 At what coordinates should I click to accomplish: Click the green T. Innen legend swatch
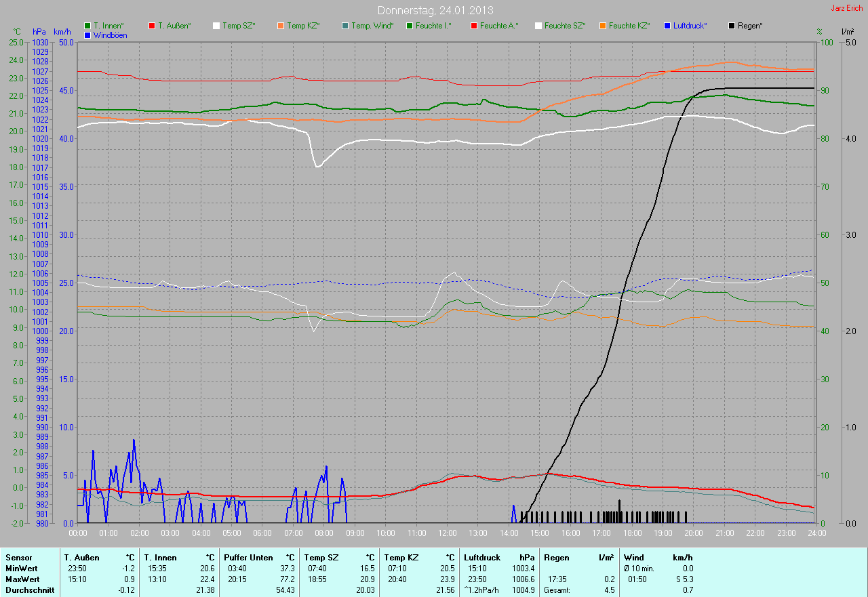(87, 26)
